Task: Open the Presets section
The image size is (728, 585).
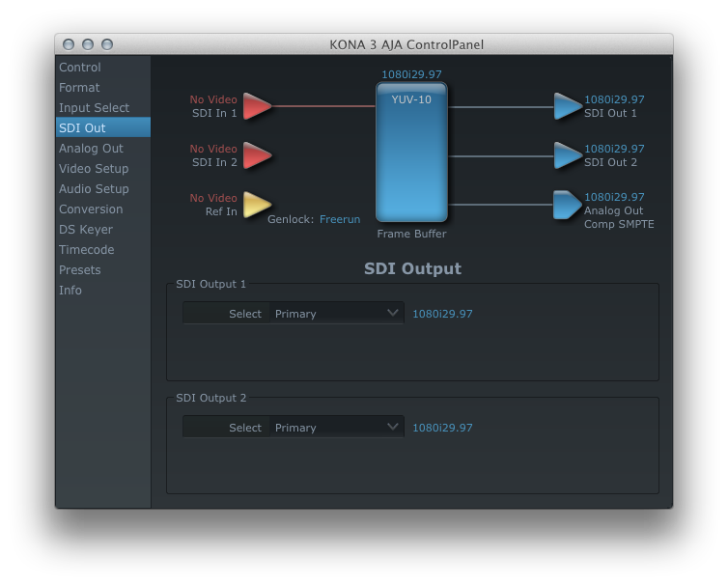Action: (x=103, y=269)
